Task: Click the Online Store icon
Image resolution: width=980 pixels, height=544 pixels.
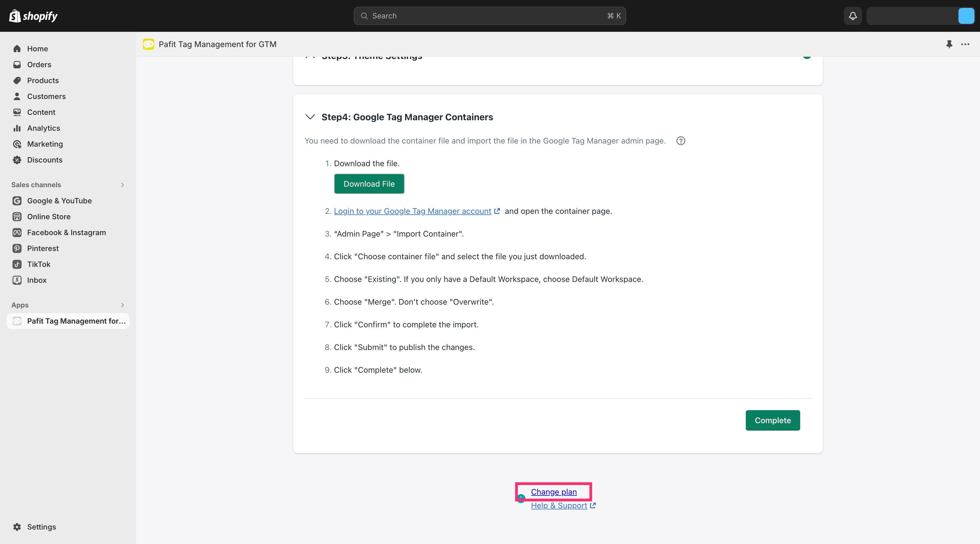Action: (x=17, y=216)
